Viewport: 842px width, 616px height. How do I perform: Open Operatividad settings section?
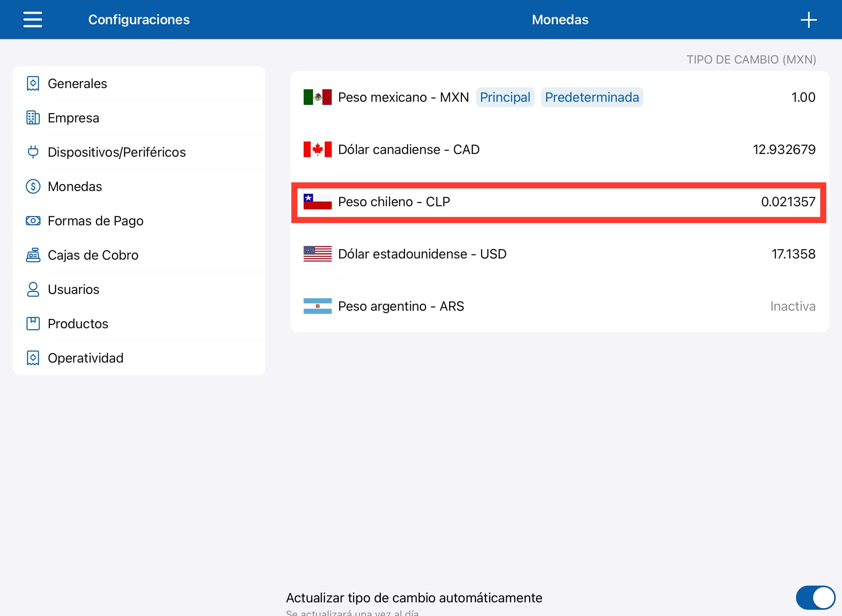pos(139,358)
